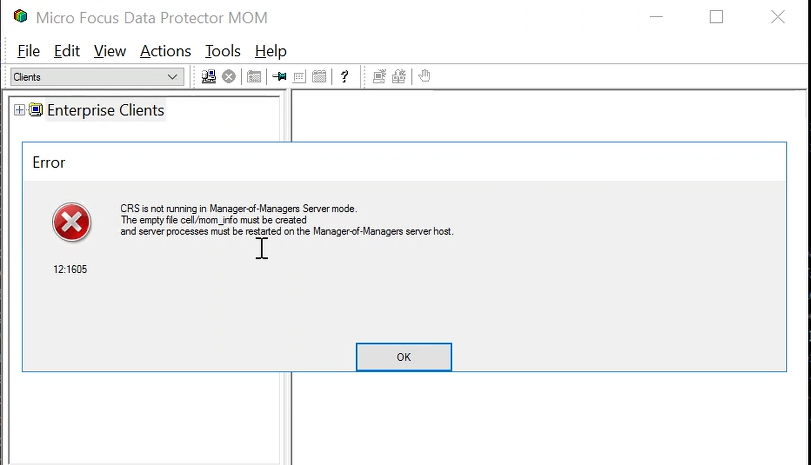Open the View menu

pyautogui.click(x=110, y=51)
